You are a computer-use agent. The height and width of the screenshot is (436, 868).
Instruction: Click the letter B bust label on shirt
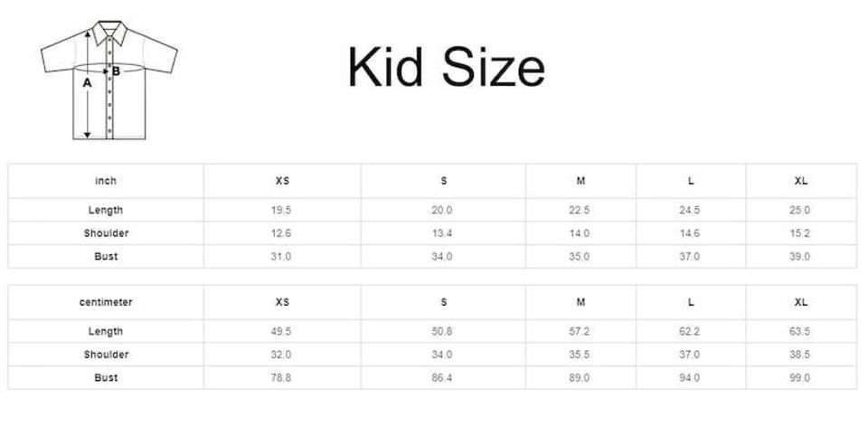coord(116,71)
